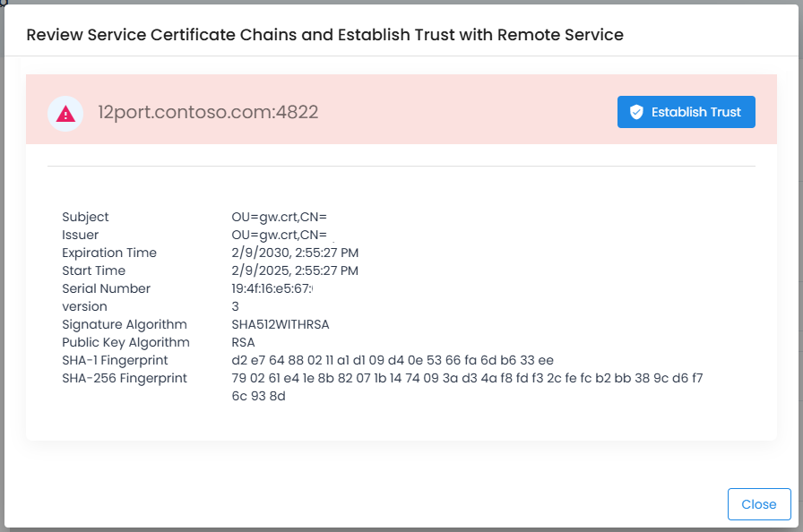Image resolution: width=803 pixels, height=532 pixels.
Task: Close the certificate review dialog
Action: [x=758, y=504]
